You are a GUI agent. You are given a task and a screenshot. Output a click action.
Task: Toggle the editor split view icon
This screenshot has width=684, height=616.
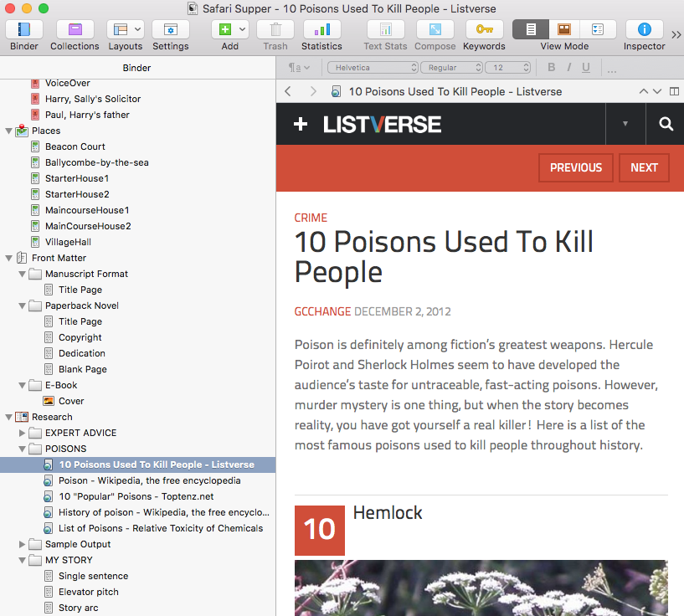pyautogui.click(x=675, y=91)
